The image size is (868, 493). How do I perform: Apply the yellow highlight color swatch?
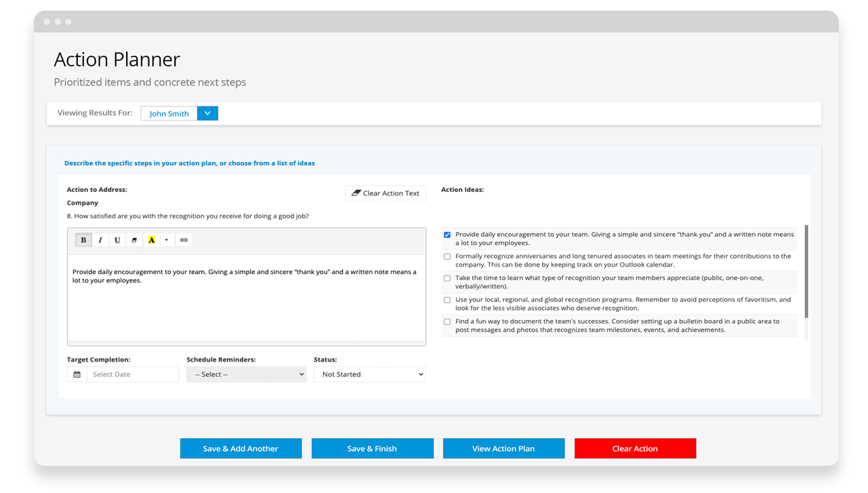[x=151, y=240]
